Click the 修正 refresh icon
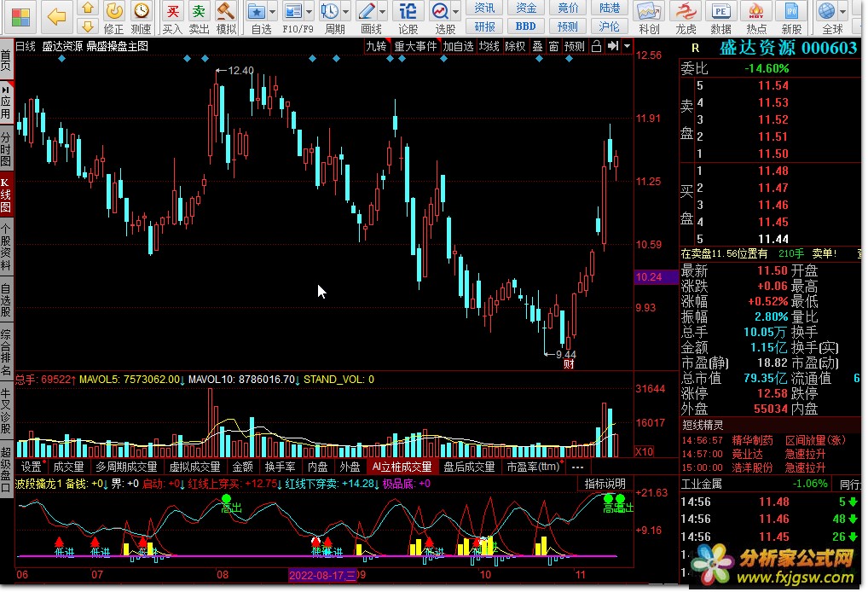 point(114,17)
